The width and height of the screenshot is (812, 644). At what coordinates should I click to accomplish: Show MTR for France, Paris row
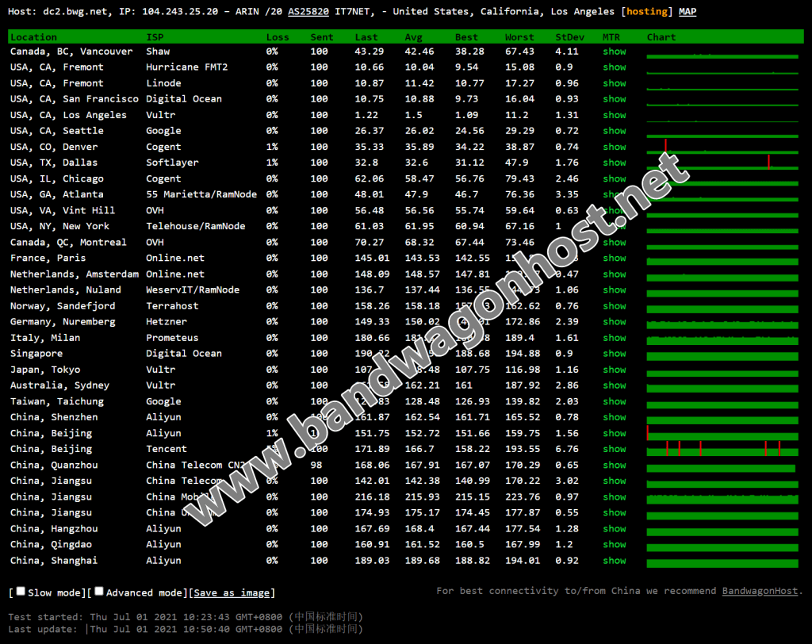[615, 258]
